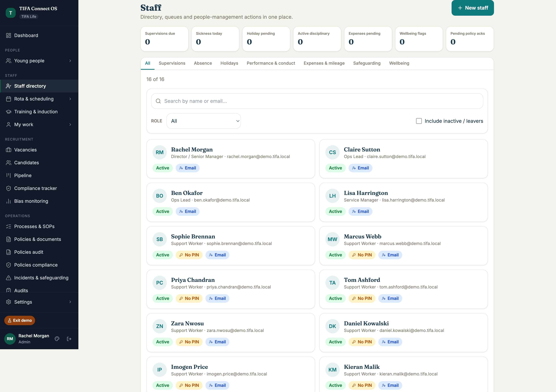
Task: Click the Bias monitoring chart icon
Action: pyautogui.click(x=9, y=201)
